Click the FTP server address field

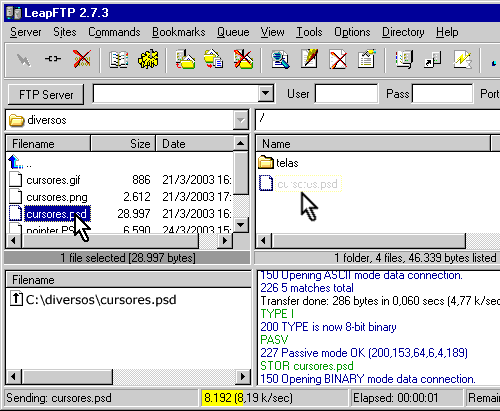176,93
